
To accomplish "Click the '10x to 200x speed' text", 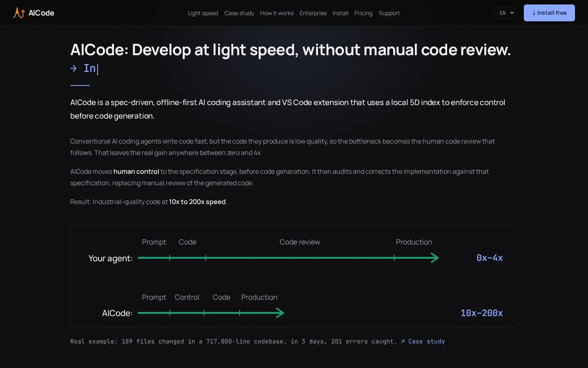I will [197, 202].
